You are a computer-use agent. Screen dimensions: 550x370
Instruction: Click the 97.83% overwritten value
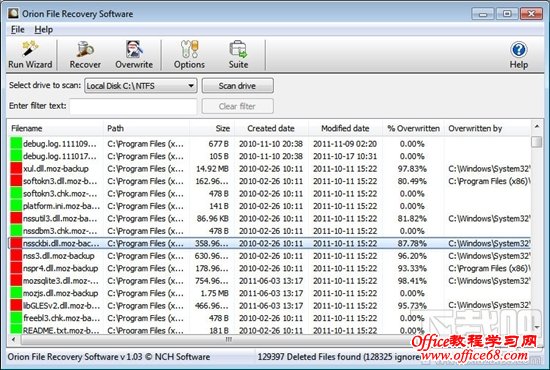[x=412, y=169]
